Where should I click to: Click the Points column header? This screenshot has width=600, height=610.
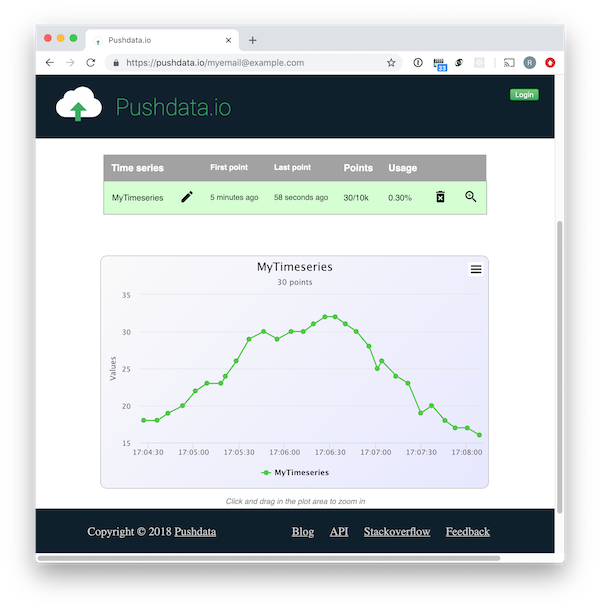pyautogui.click(x=358, y=168)
